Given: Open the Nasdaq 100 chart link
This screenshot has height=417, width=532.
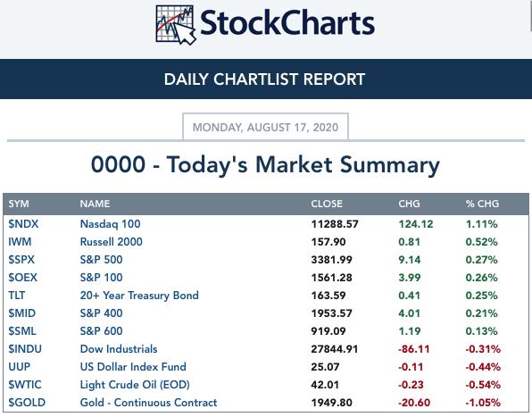Looking at the screenshot, I should tap(110, 224).
